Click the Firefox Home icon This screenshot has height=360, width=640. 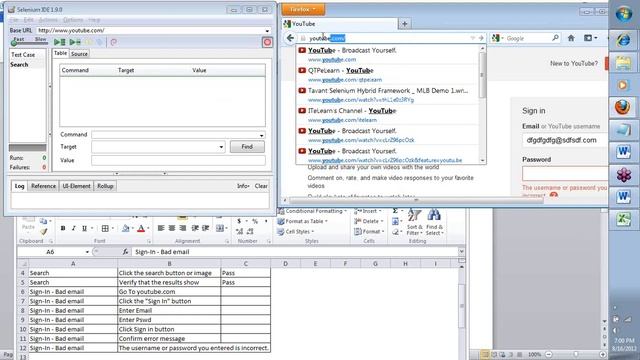pos(571,38)
